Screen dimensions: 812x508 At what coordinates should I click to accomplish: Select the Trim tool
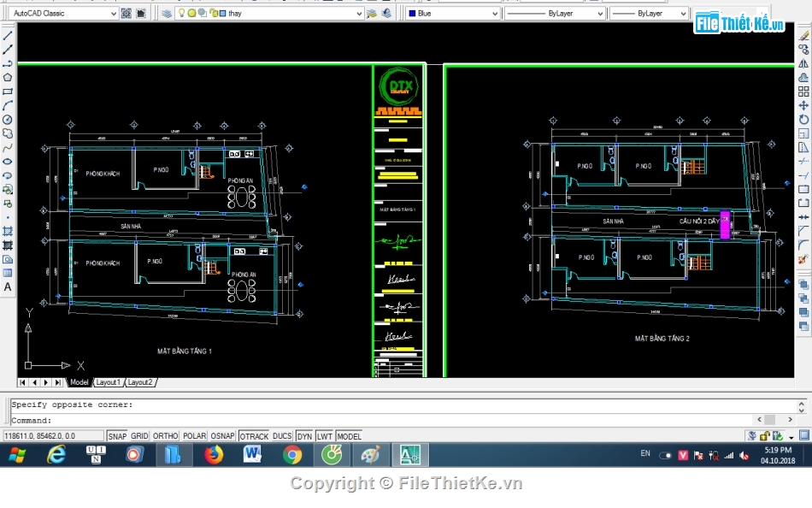[803, 162]
